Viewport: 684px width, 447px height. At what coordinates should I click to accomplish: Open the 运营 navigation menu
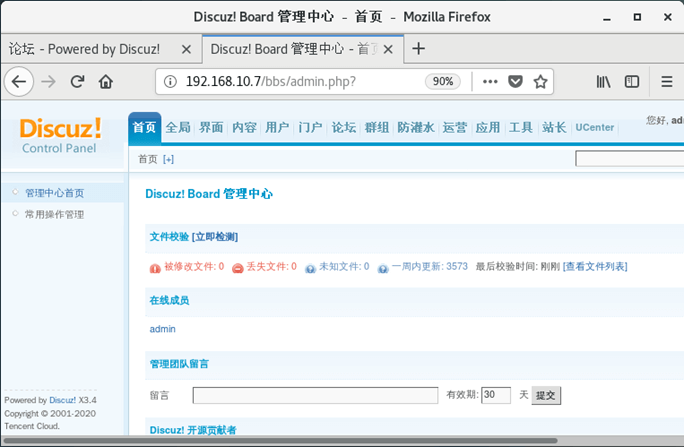coord(455,127)
